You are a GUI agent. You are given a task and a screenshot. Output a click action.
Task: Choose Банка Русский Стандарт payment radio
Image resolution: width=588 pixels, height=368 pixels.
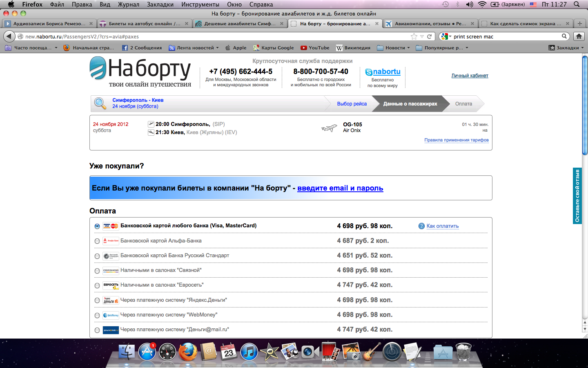(x=97, y=256)
